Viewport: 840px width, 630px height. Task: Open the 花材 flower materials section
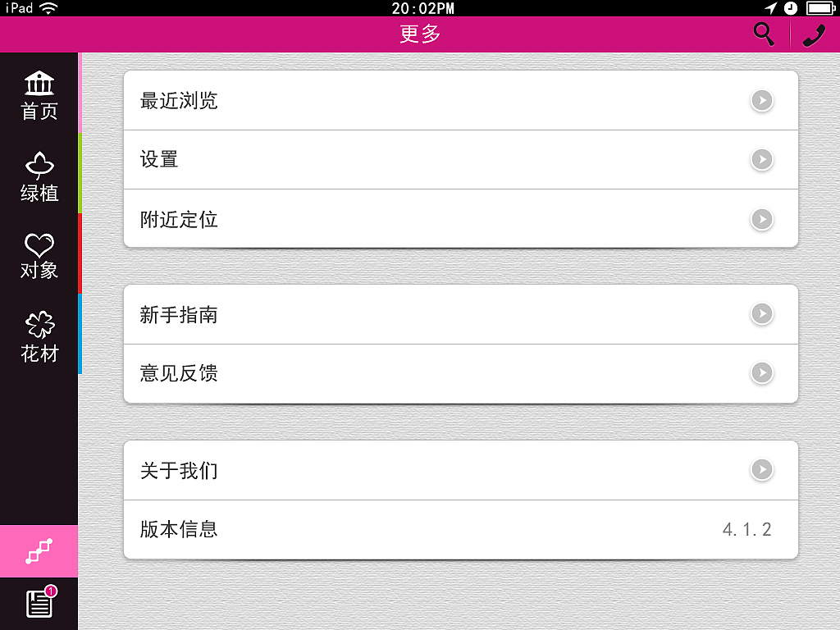(39, 336)
